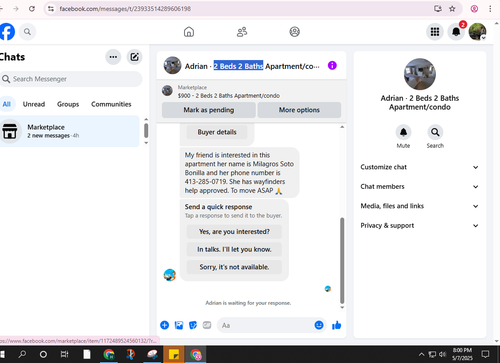The image size is (500, 363).
Task: Open Buyer details button
Action: point(217,132)
